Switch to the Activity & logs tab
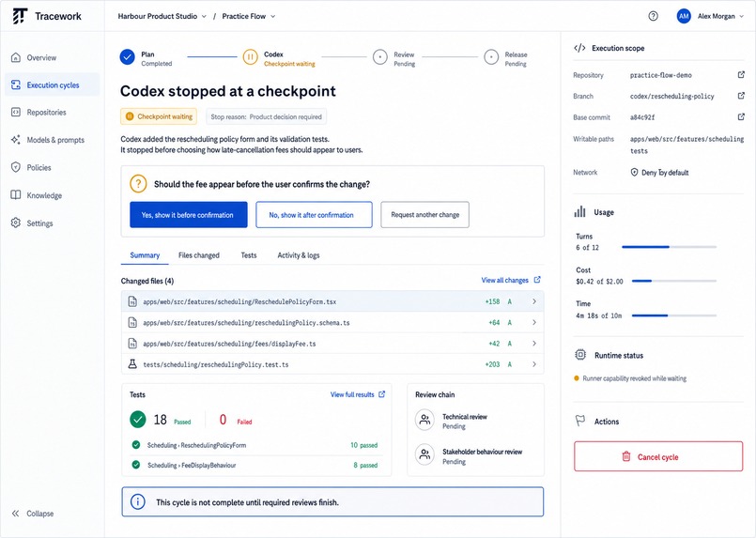756x538 pixels. pos(299,255)
